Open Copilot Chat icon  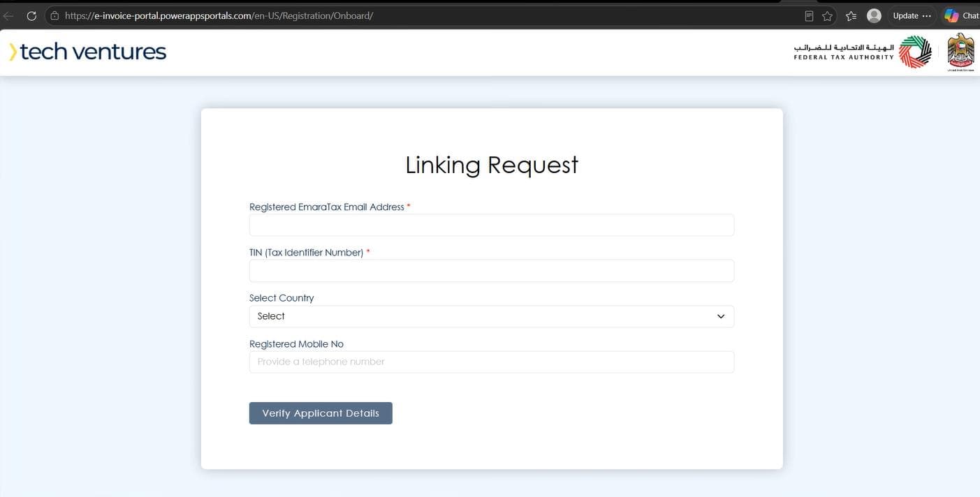coord(961,15)
